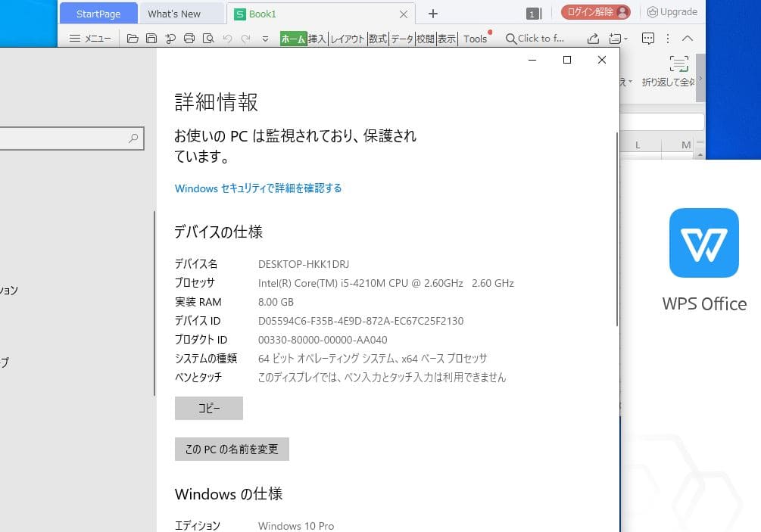Click the comment bubble icon in WPS
Viewport: 761px width, 532px height.
tap(648, 39)
